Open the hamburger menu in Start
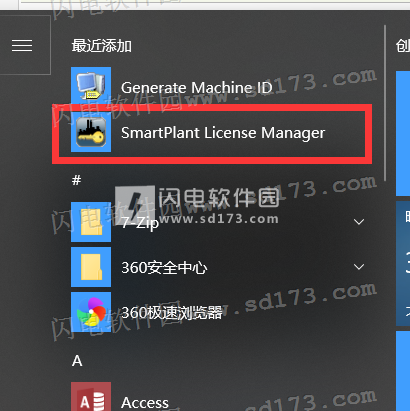The image size is (410, 411). point(22,45)
